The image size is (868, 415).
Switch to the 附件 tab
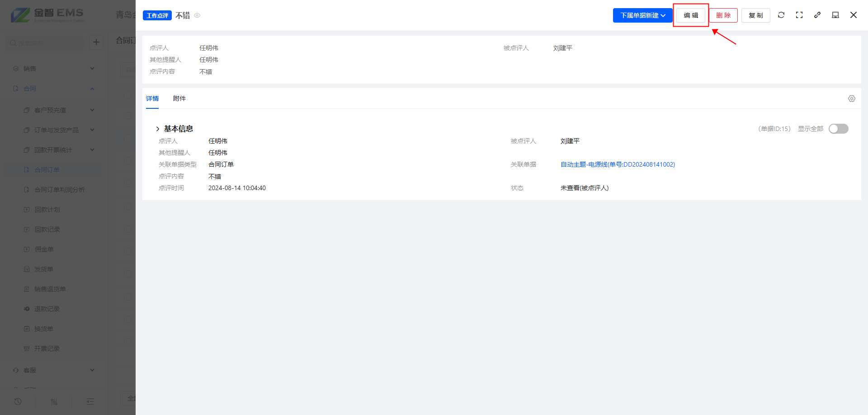click(179, 98)
